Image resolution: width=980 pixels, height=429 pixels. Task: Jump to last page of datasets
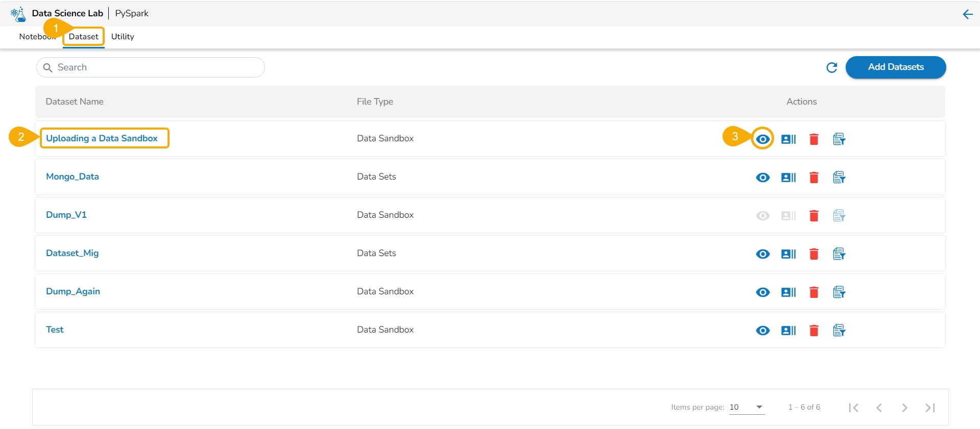[930, 408]
